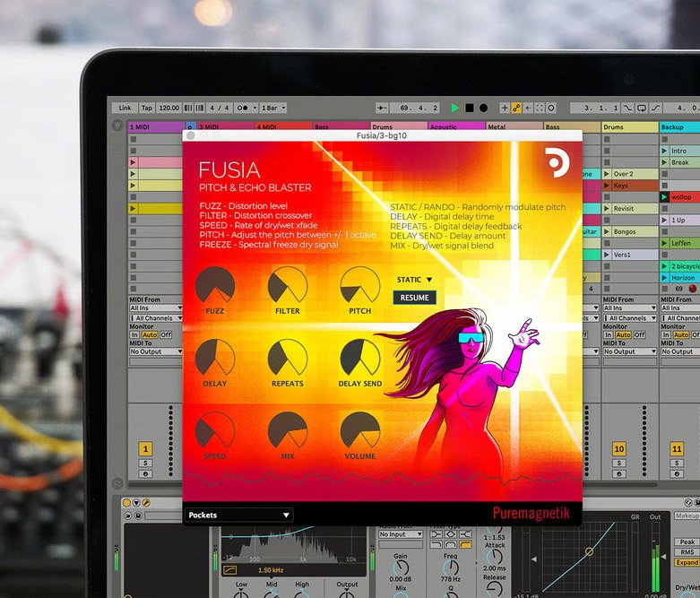700x598 pixels.
Task: Launch the Revisit clip
Action: (x=607, y=209)
